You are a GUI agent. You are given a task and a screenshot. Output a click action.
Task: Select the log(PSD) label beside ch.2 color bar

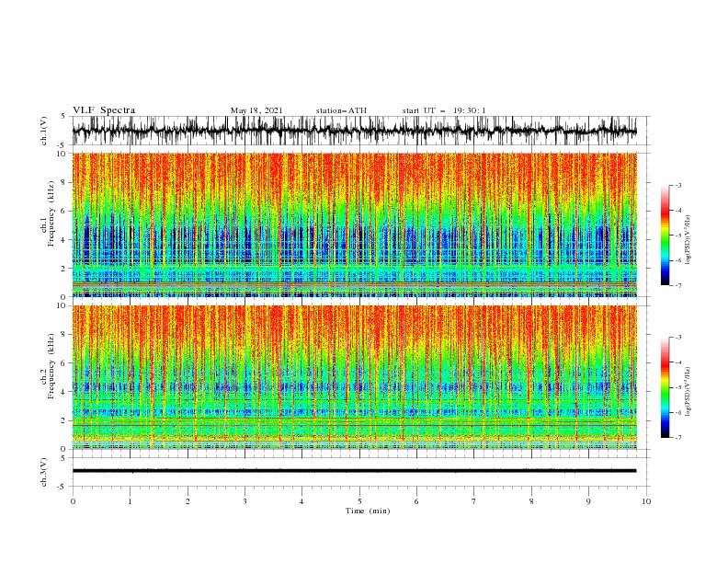click(x=688, y=392)
